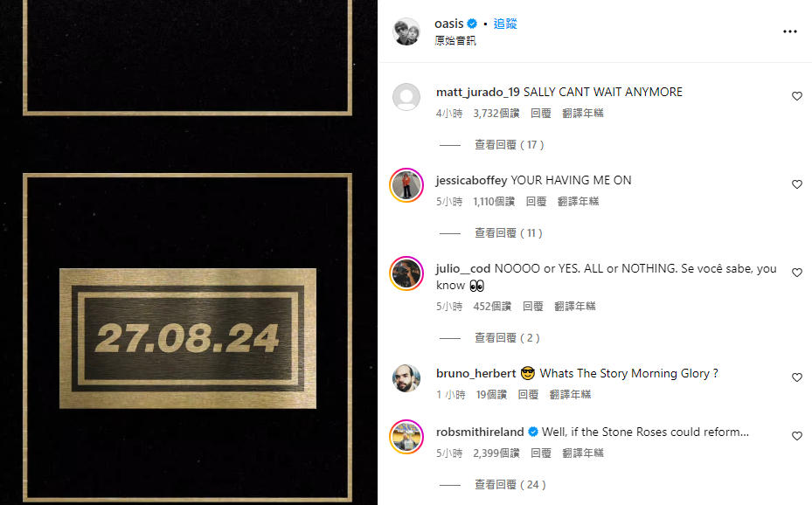Tap heart beside bruno_herbert's comment

(797, 377)
